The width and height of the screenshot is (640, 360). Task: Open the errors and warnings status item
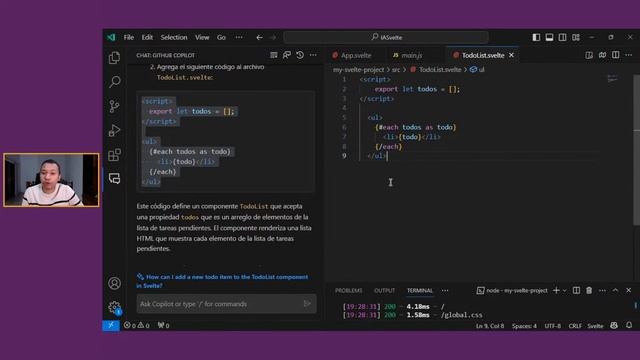pyautogui.click(x=136, y=325)
